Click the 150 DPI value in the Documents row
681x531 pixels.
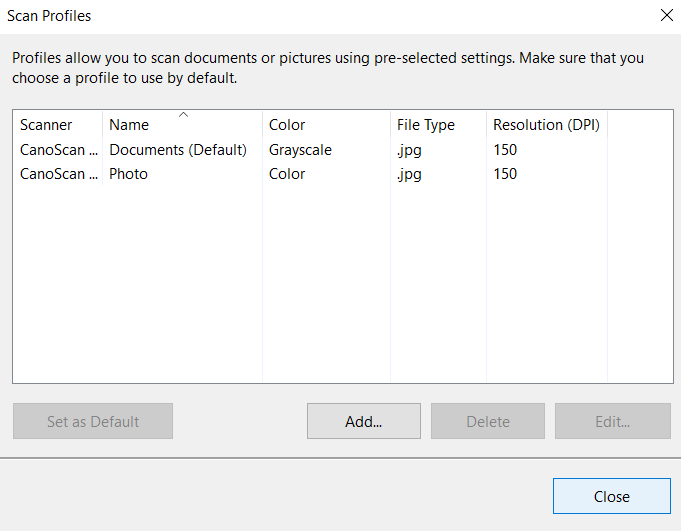tap(505, 150)
